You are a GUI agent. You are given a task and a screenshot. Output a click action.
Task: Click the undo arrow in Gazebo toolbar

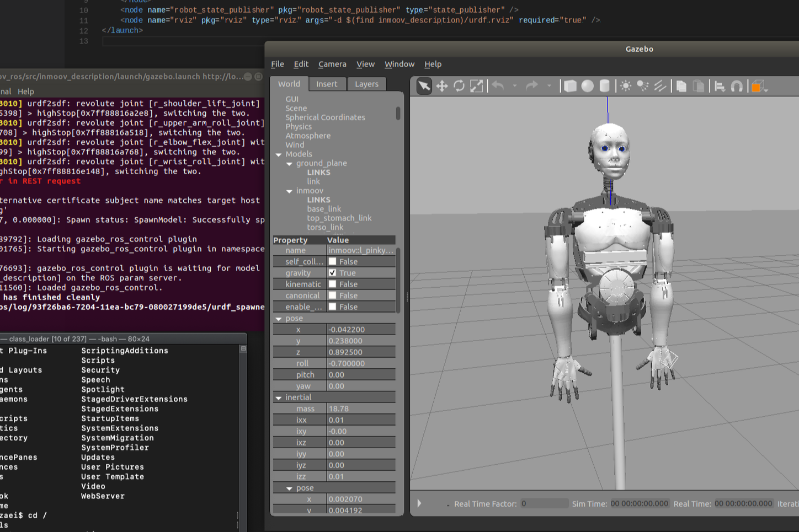(498, 85)
